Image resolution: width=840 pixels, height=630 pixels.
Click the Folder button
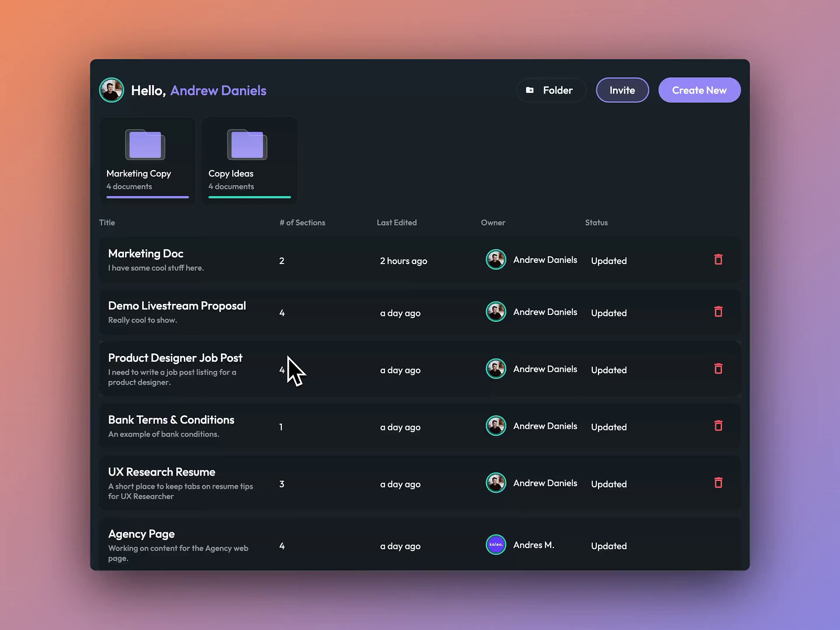(x=551, y=90)
